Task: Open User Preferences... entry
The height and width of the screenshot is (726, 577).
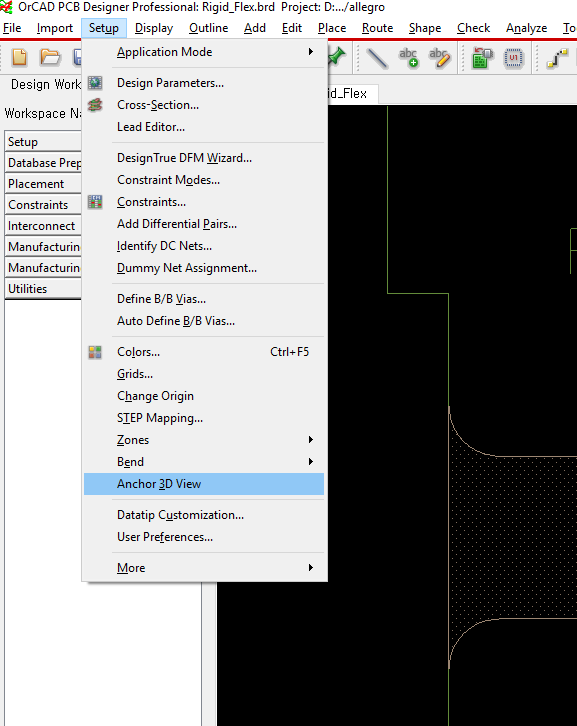Action: pos(204,537)
